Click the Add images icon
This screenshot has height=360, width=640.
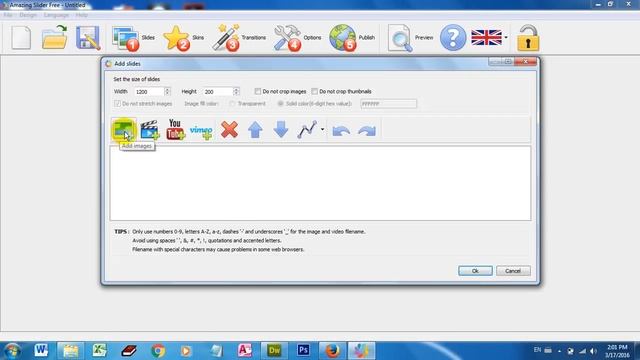[124, 130]
